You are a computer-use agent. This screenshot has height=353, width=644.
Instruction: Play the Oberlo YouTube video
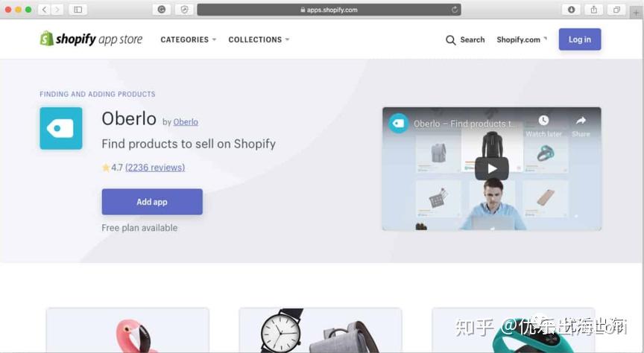(x=492, y=168)
